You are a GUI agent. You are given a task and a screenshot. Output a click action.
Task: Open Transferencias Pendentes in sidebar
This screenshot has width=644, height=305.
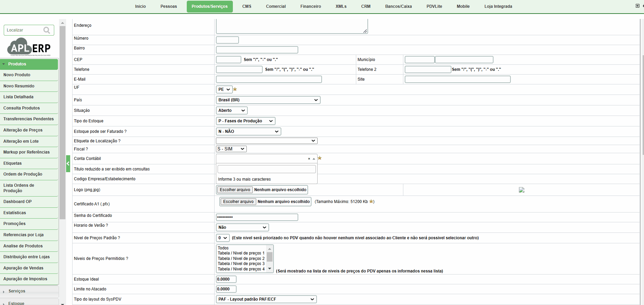pyautogui.click(x=29, y=119)
